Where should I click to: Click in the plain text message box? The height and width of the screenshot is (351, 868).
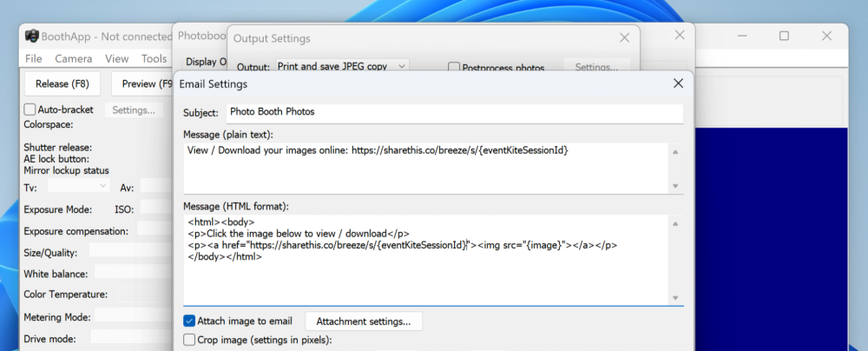[425, 169]
